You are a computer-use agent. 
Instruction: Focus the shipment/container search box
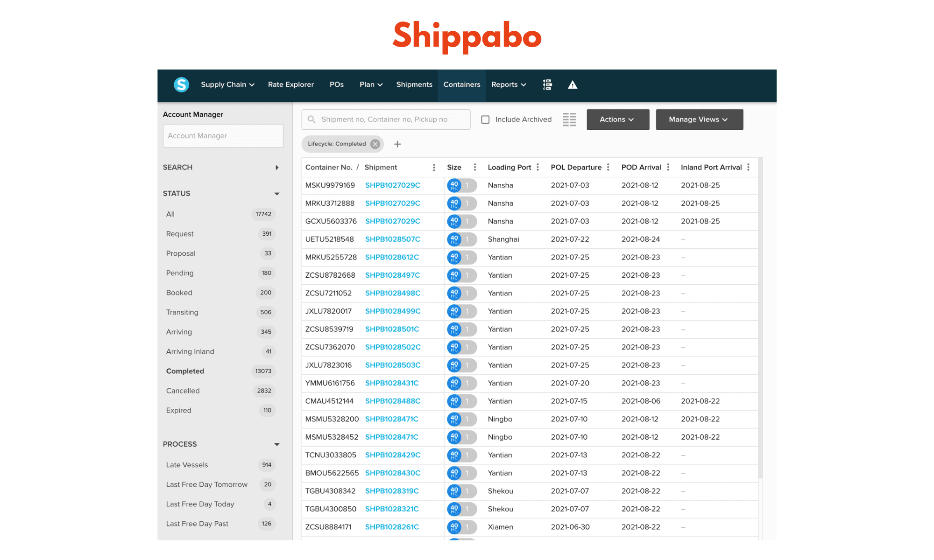pyautogui.click(x=386, y=119)
